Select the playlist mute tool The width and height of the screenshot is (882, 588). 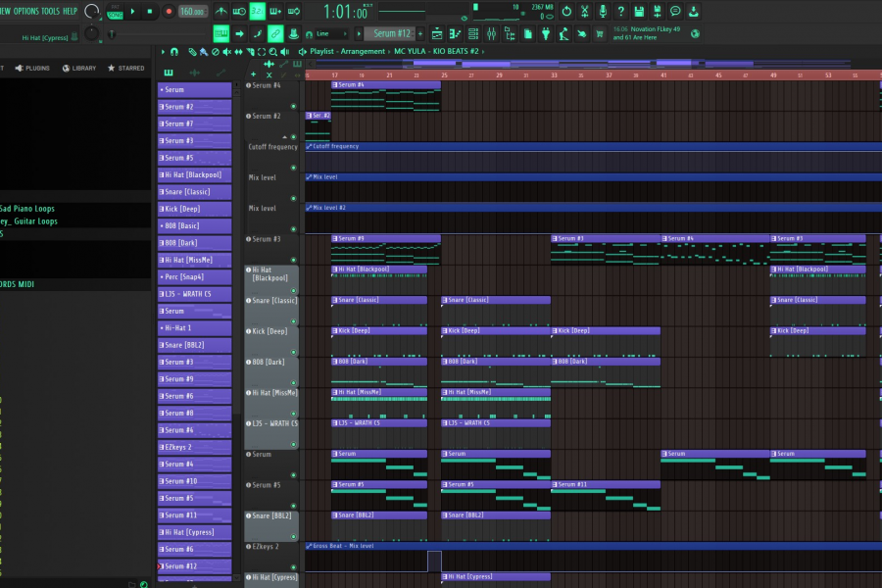coord(226,52)
